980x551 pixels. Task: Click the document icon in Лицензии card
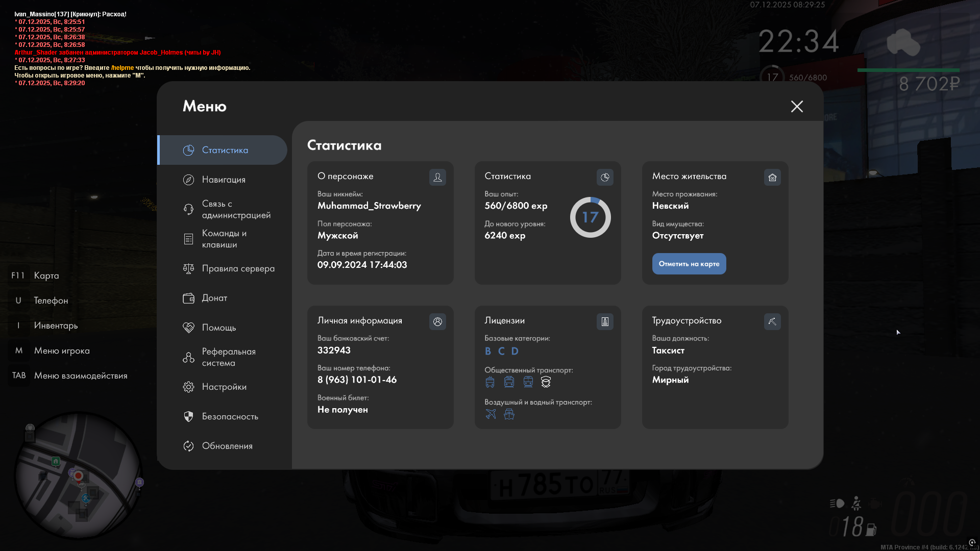(x=605, y=321)
